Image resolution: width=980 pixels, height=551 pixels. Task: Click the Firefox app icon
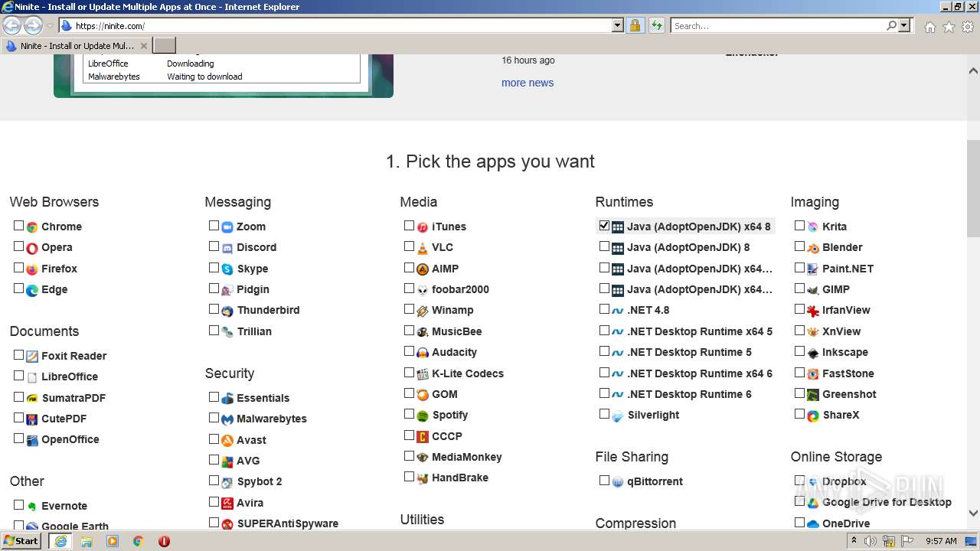[x=32, y=269]
